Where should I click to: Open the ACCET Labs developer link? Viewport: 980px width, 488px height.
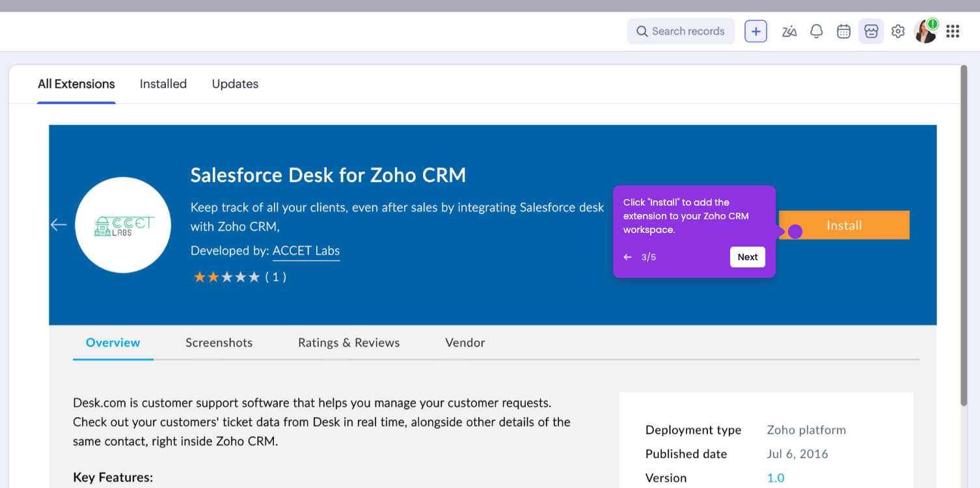[x=306, y=251]
